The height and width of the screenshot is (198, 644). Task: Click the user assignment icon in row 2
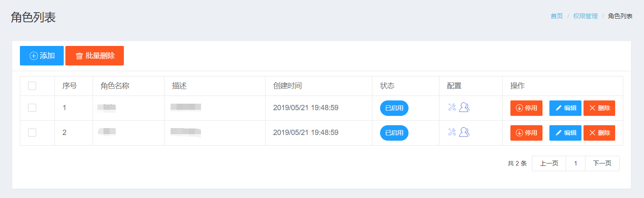pyautogui.click(x=464, y=132)
